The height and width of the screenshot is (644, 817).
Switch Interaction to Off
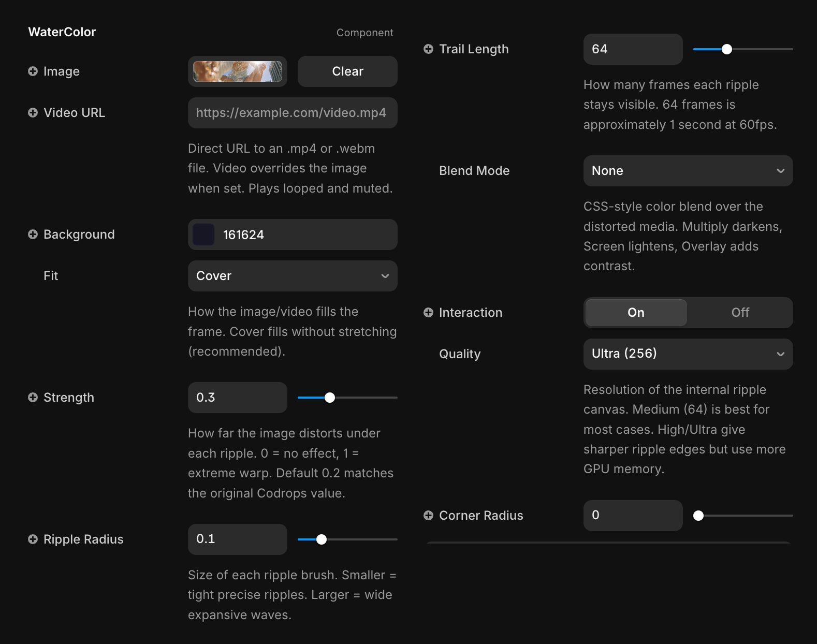pyautogui.click(x=740, y=313)
